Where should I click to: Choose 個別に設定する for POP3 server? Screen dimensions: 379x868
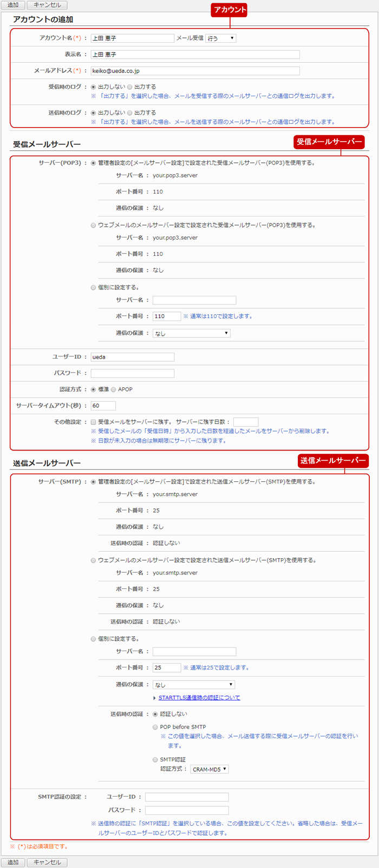pos(94,288)
